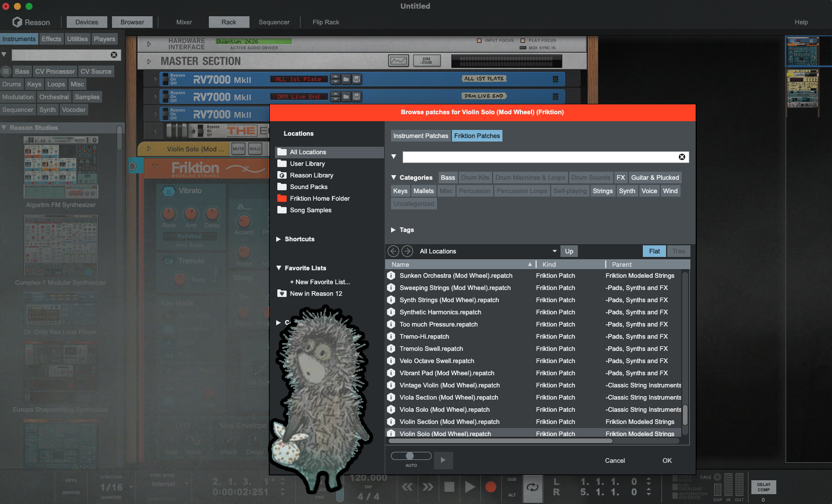
Task: Select the Reason Library location icon
Action: (282, 175)
